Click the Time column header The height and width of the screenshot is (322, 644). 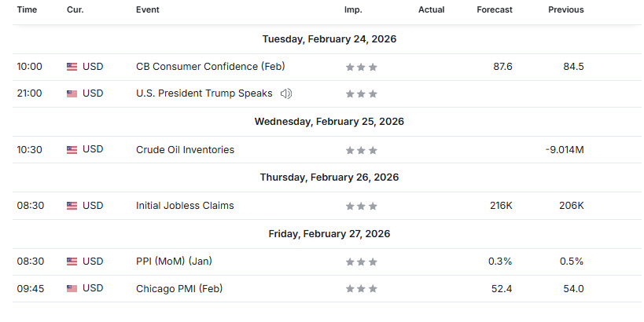pyautogui.click(x=27, y=10)
